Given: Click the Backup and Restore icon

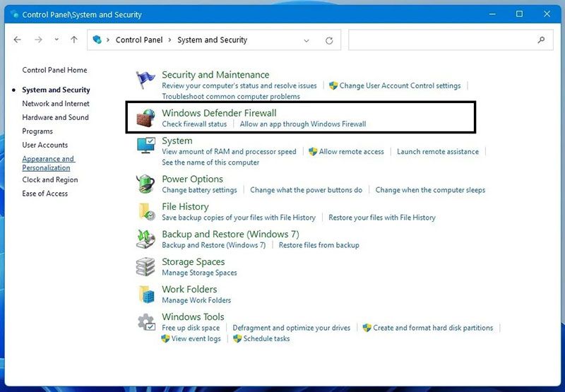Looking at the screenshot, I should pyautogui.click(x=145, y=239).
